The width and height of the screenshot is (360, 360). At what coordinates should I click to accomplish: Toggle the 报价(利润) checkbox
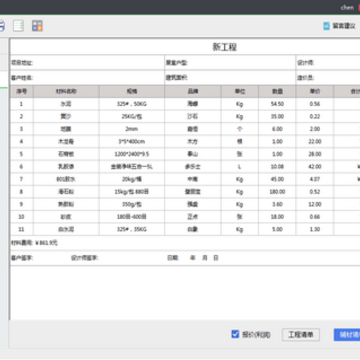[235, 334]
